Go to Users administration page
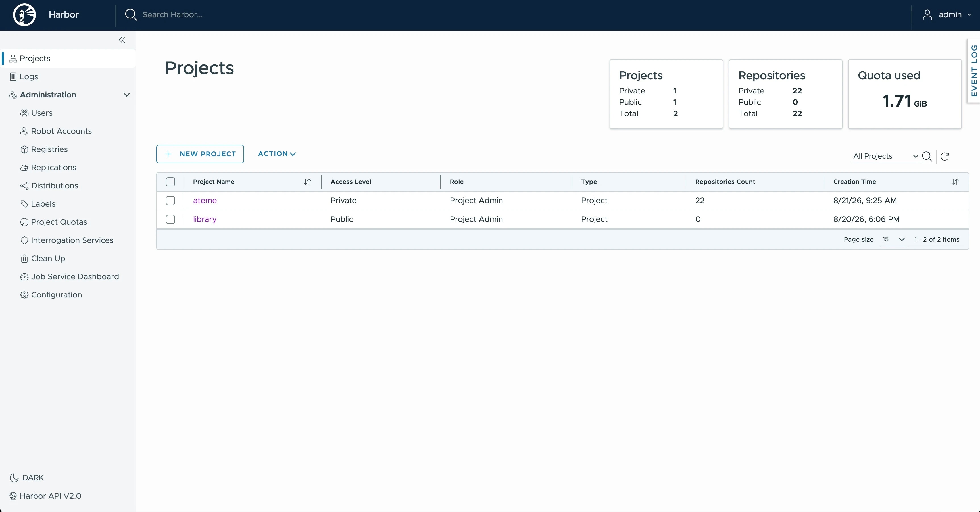The height and width of the screenshot is (512, 980). [x=42, y=113]
